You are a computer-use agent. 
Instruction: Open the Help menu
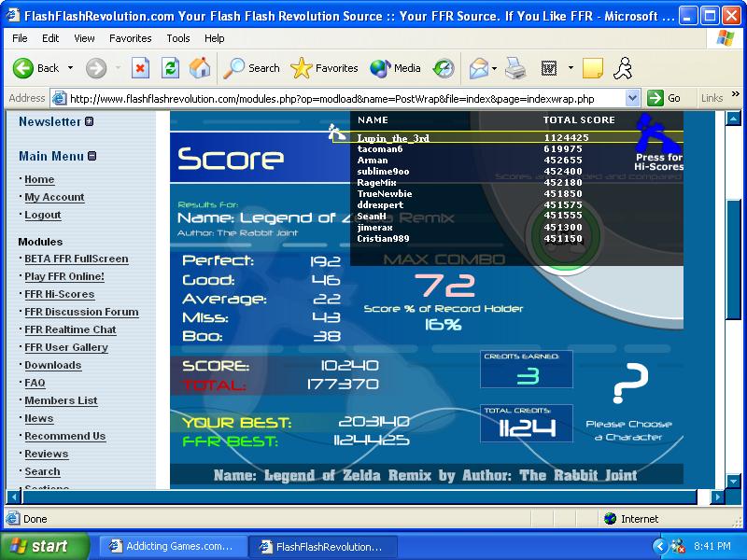click(215, 38)
